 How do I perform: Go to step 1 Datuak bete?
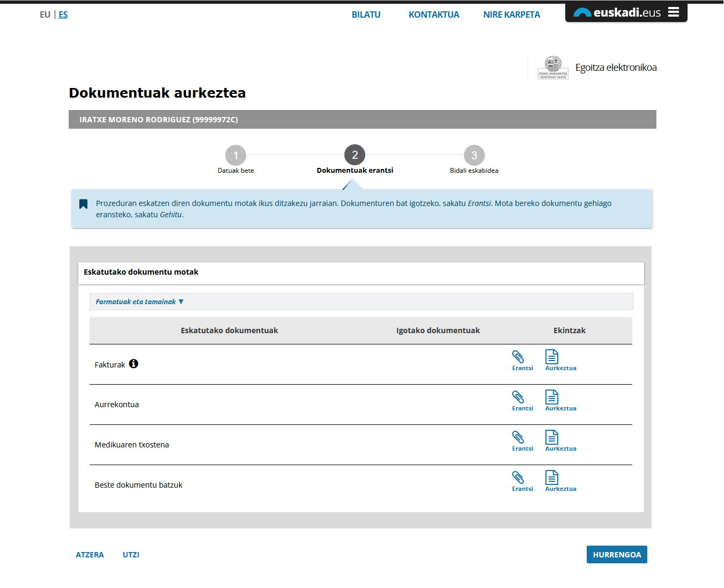[235, 156]
